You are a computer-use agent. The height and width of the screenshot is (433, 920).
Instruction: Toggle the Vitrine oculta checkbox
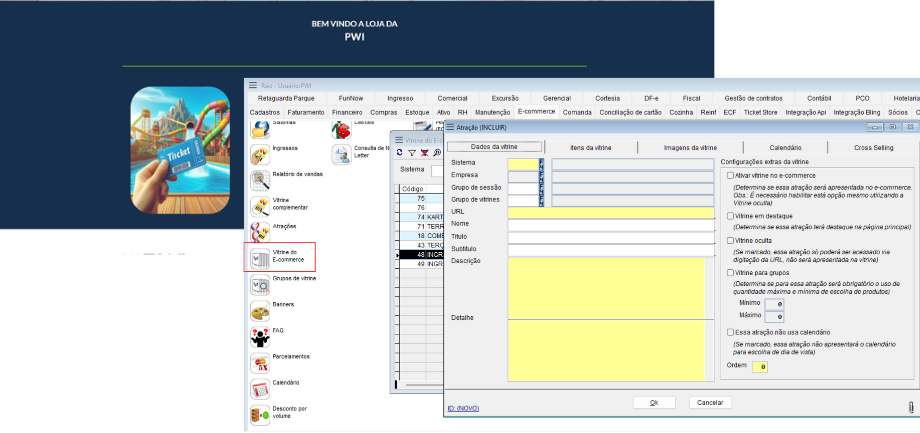(x=730, y=241)
